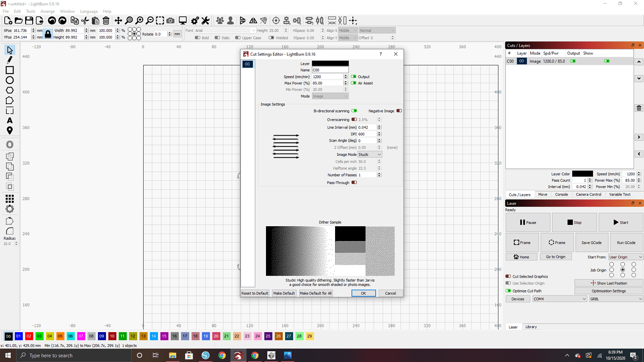Select the Polygon drawing tool
Image resolution: width=644 pixels, height=362 pixels.
[x=9, y=90]
